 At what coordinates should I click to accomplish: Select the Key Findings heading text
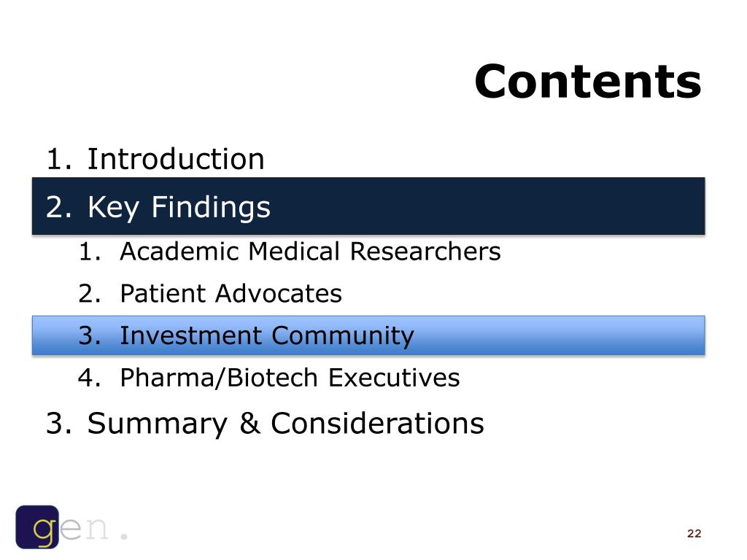[x=179, y=208]
